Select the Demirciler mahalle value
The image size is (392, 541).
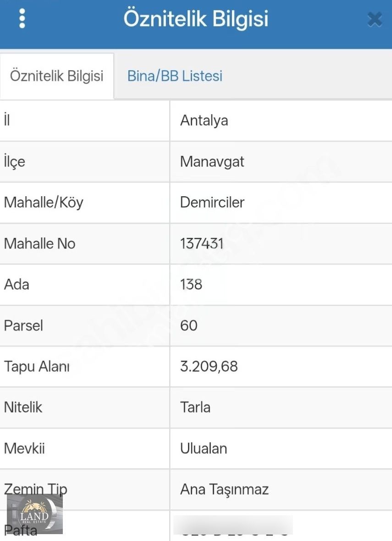click(212, 202)
